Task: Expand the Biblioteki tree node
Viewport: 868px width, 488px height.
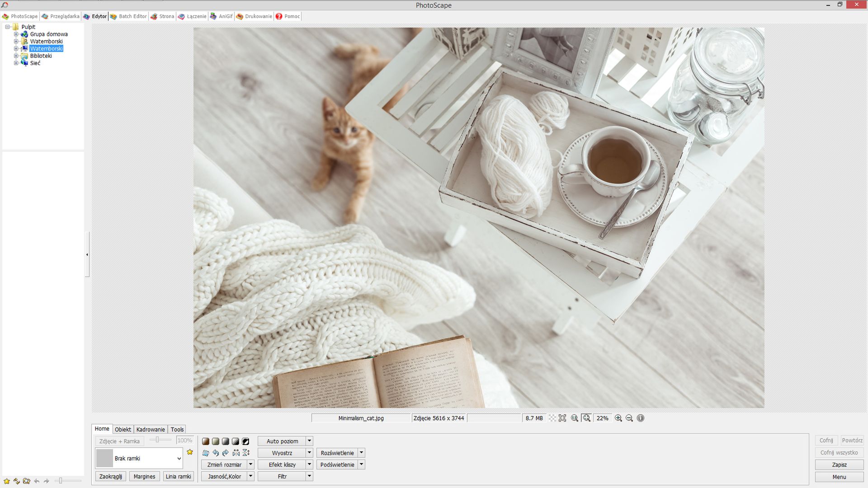Action: pos(16,56)
